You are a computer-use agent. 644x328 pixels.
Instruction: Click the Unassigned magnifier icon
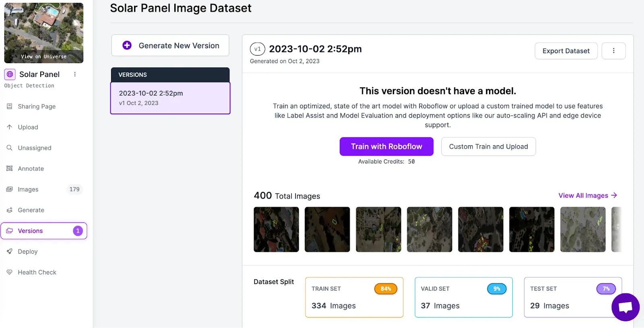[9, 148]
